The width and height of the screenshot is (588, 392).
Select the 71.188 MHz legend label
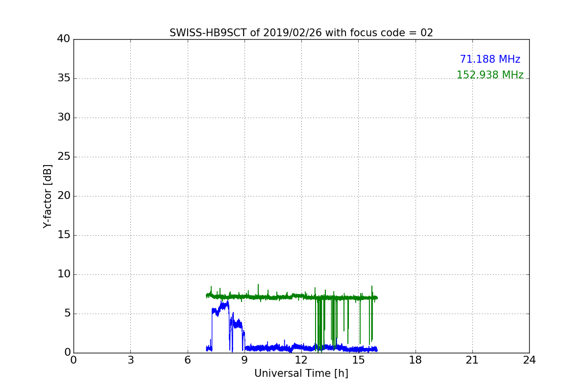pyautogui.click(x=490, y=59)
